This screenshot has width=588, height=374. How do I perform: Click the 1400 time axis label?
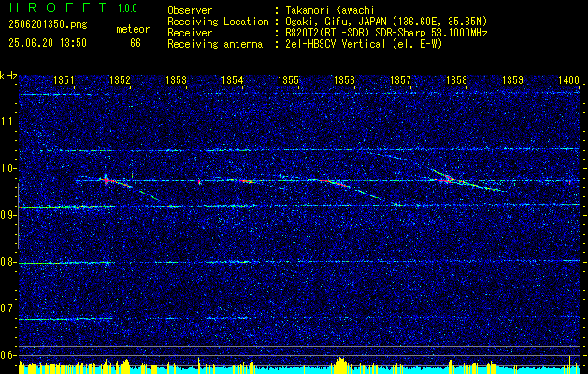pos(568,79)
